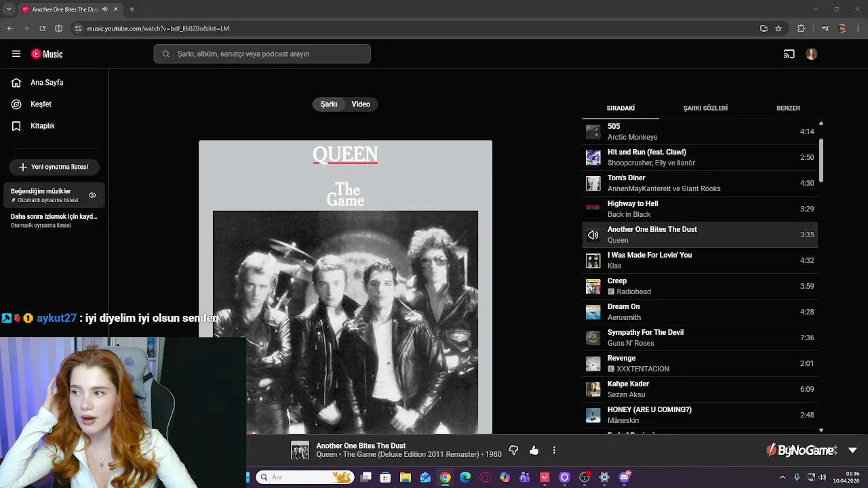Dislike the current song
Image resolution: width=868 pixels, height=488 pixels.
point(513,451)
